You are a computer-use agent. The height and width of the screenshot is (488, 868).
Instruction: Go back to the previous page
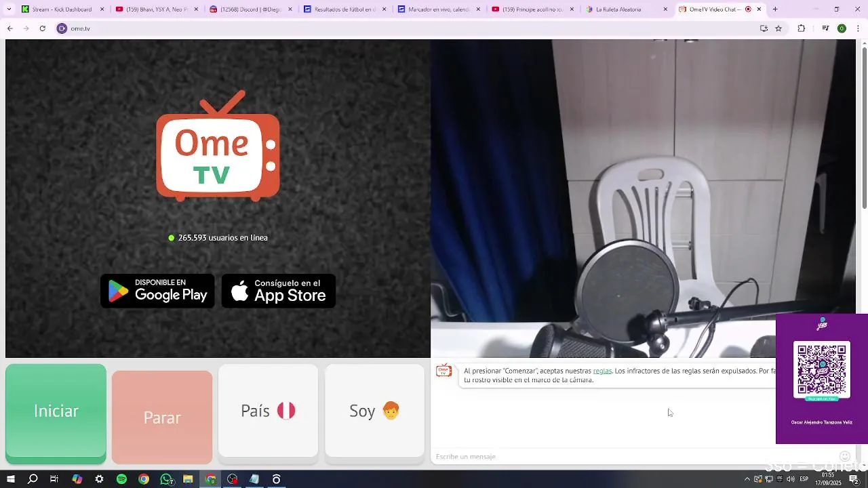[10, 28]
